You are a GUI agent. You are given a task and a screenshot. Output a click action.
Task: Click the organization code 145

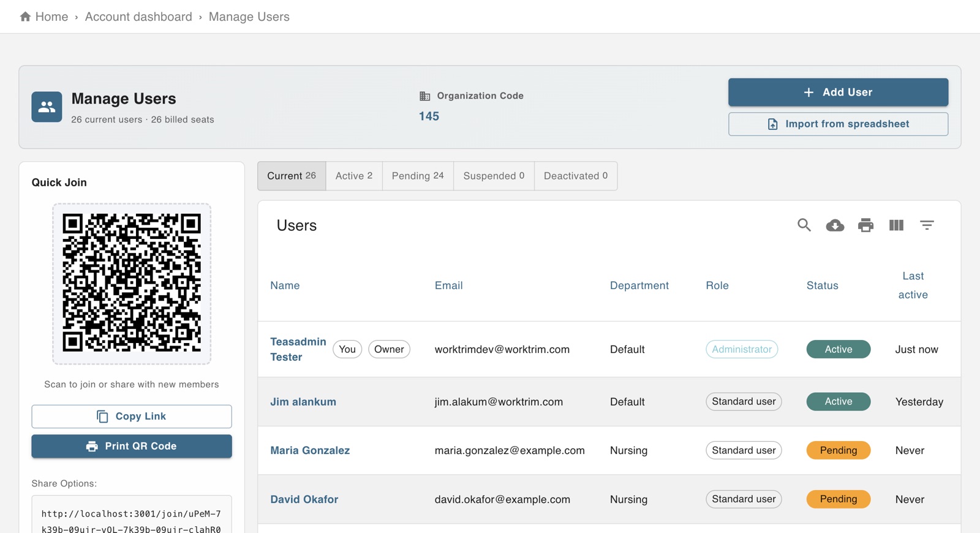429,116
